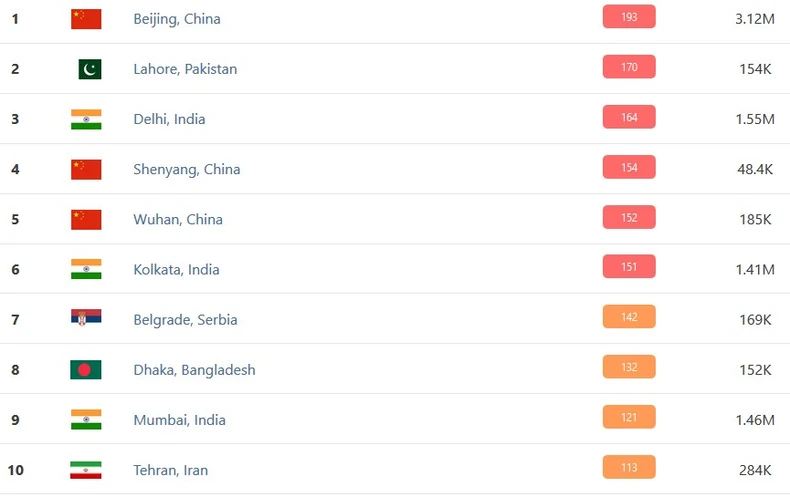Go to the Kolkata, India page

pos(176,269)
